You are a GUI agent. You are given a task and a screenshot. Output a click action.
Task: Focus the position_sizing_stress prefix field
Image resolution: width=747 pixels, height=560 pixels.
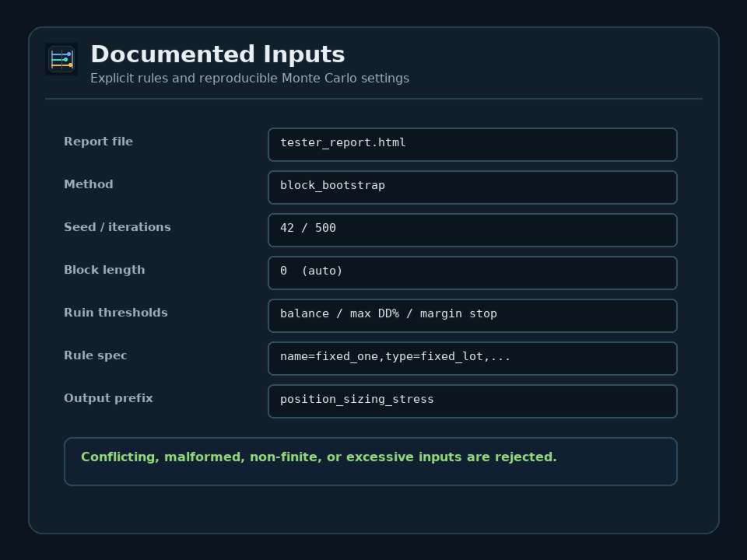(472, 401)
